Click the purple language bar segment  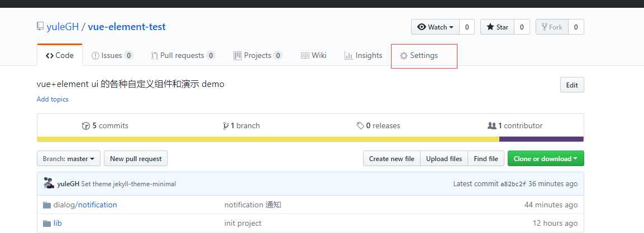coord(541,139)
